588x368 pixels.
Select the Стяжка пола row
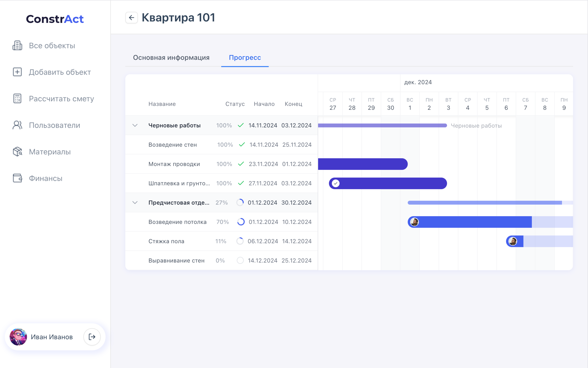221,241
